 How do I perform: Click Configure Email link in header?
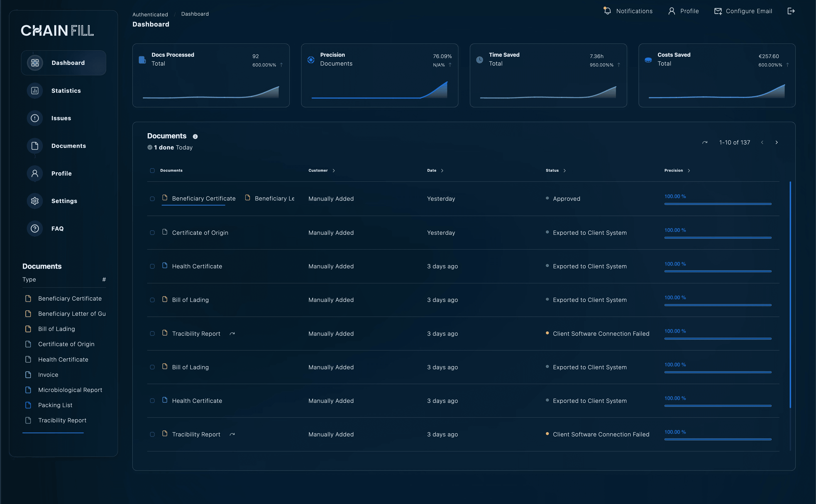point(749,11)
